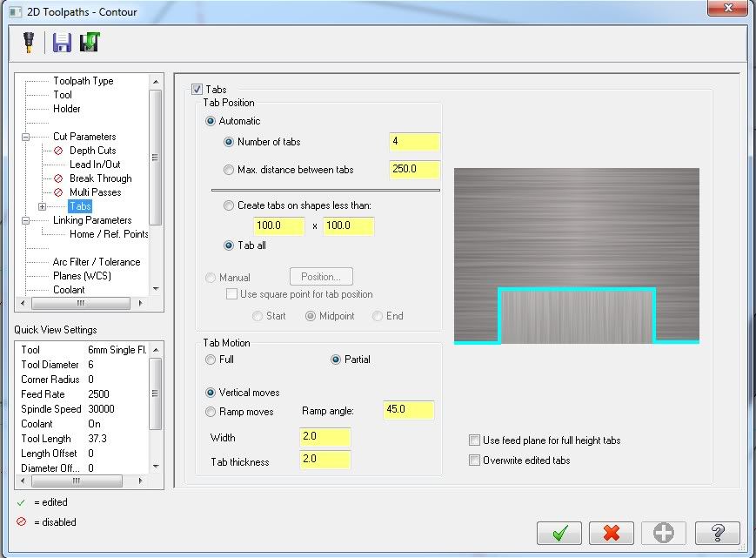Click the Position... button
Screen dimensions: 756x558
(x=321, y=277)
